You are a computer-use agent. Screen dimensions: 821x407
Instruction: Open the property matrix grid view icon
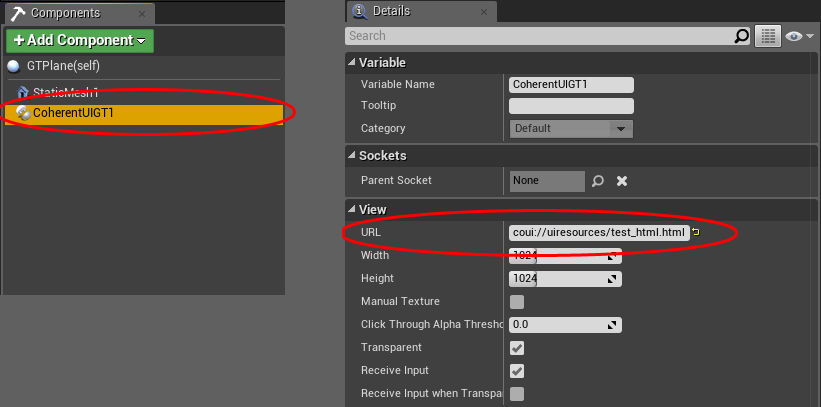[x=767, y=36]
